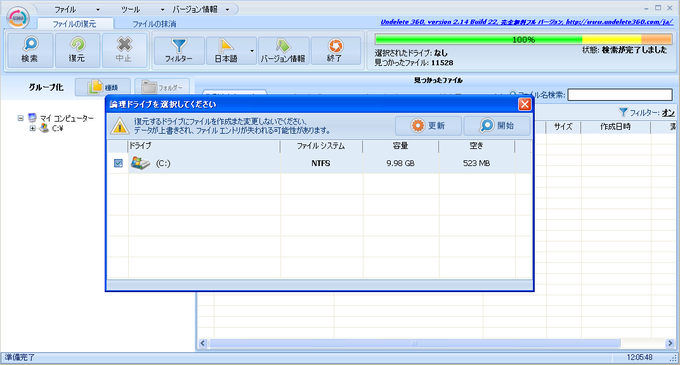Image resolution: width=680 pixels, height=365 pixels.
Task: Toggle the フィルター オン link
Action: point(668,113)
